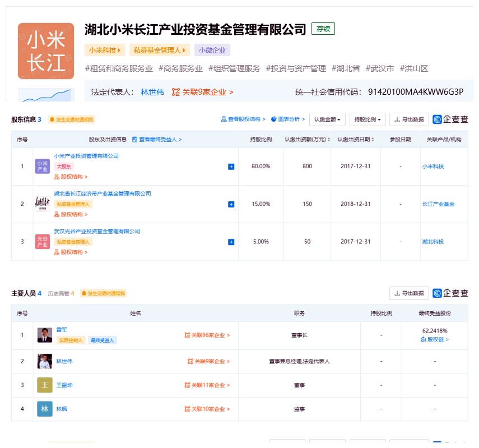Viewport: 479px width, 448px height.
Task: Open related institution 长江产业基金
Action: (438, 204)
